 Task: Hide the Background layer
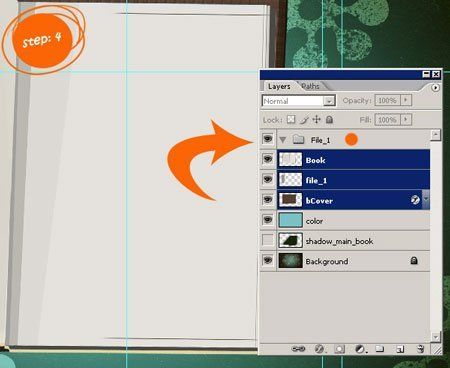point(268,260)
